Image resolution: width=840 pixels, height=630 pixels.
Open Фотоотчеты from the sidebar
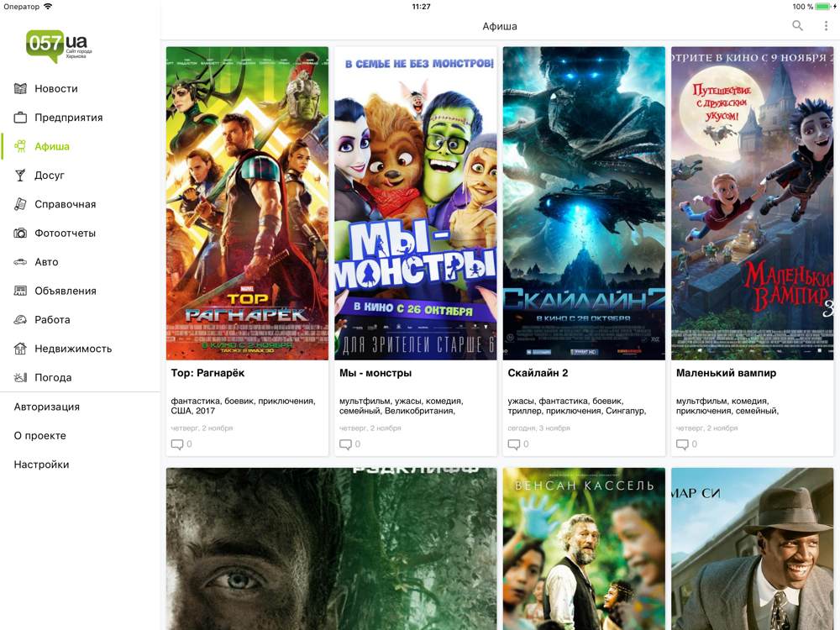click(66, 233)
